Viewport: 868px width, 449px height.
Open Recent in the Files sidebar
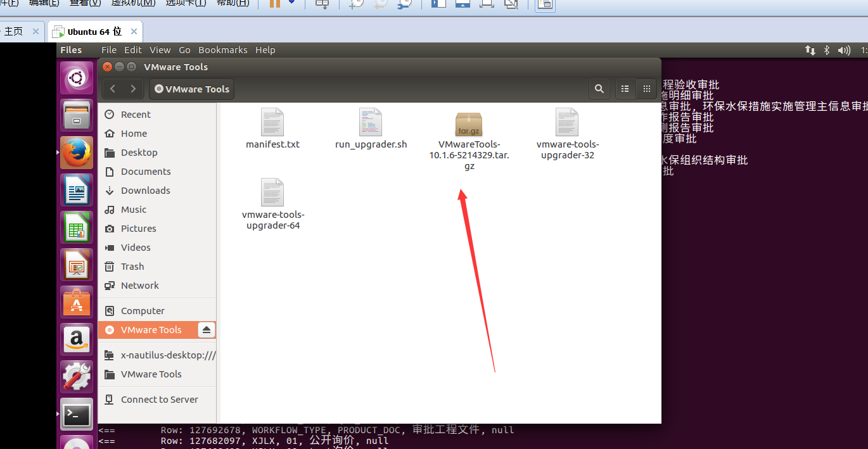(157, 115)
